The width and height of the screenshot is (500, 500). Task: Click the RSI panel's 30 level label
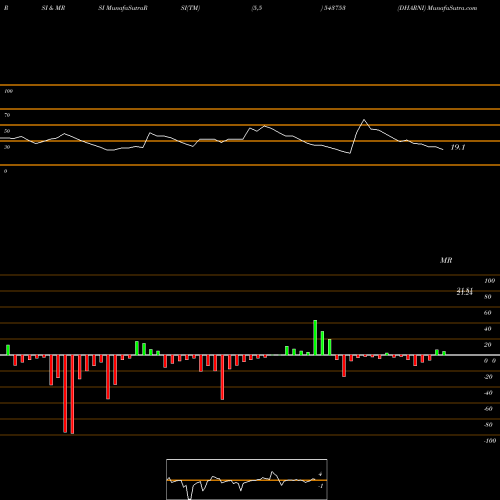[7, 147]
